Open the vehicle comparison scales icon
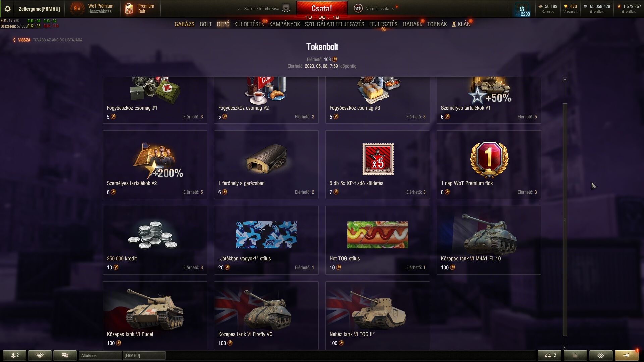 (x=550, y=355)
